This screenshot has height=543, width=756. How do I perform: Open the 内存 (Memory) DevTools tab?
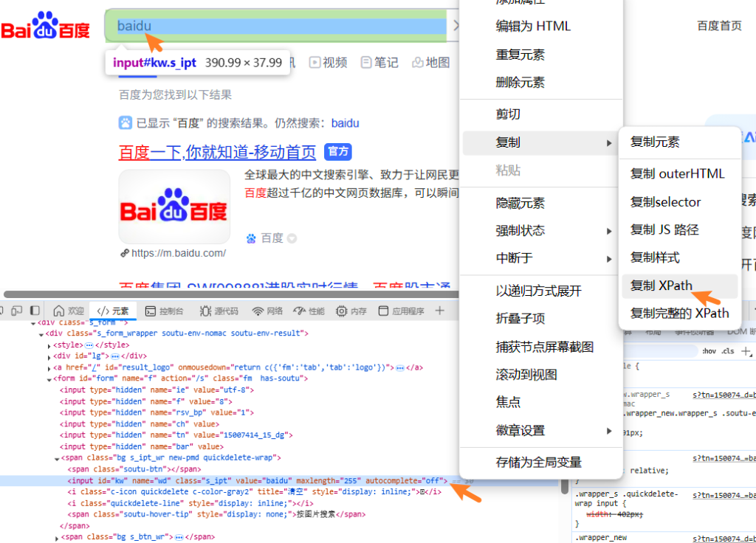tap(351, 311)
